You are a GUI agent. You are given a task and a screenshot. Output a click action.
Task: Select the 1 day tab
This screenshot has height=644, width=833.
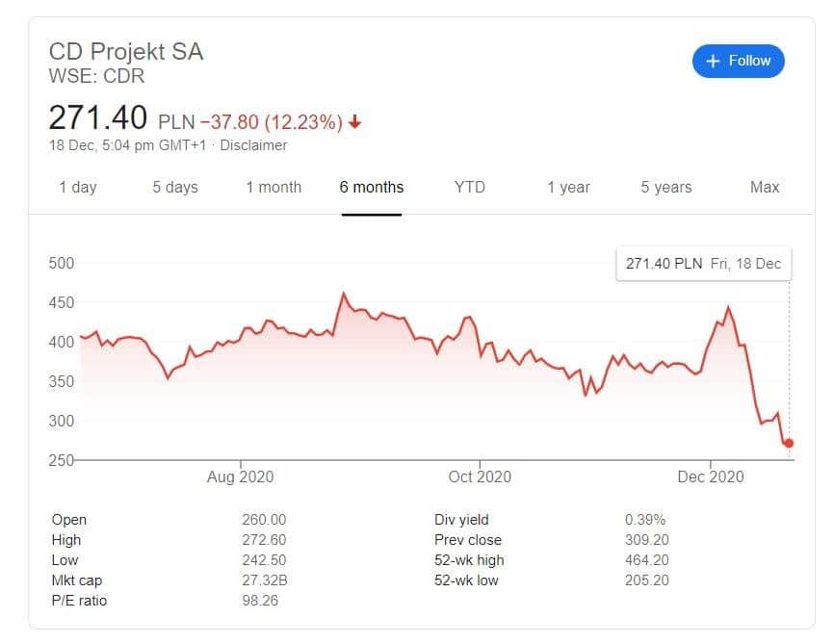[x=78, y=187]
